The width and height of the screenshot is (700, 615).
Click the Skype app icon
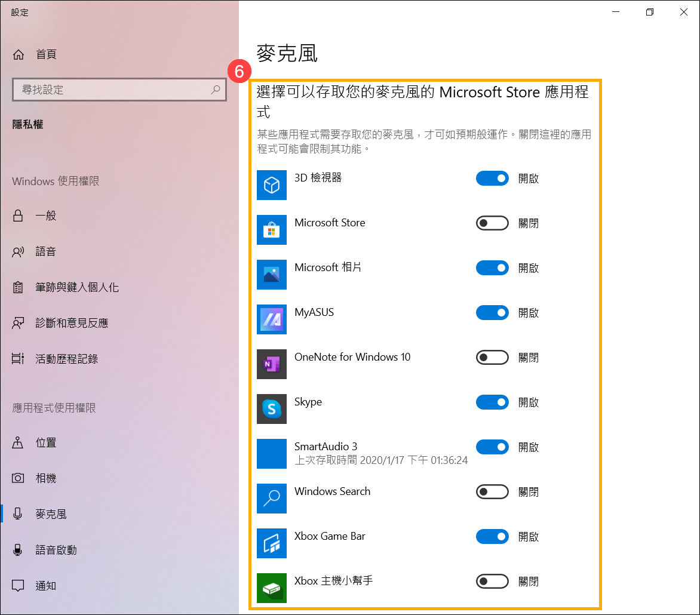tap(271, 409)
